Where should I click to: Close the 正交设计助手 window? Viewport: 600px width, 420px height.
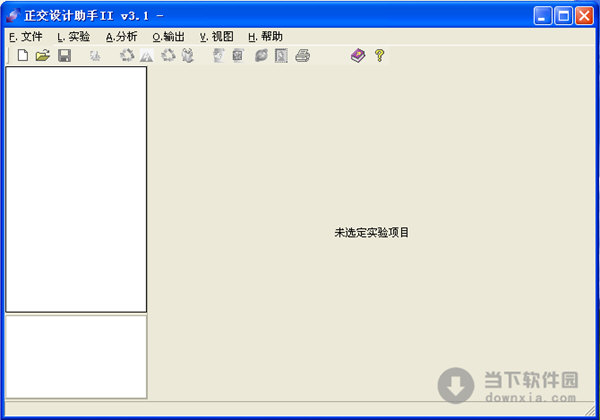(584, 16)
